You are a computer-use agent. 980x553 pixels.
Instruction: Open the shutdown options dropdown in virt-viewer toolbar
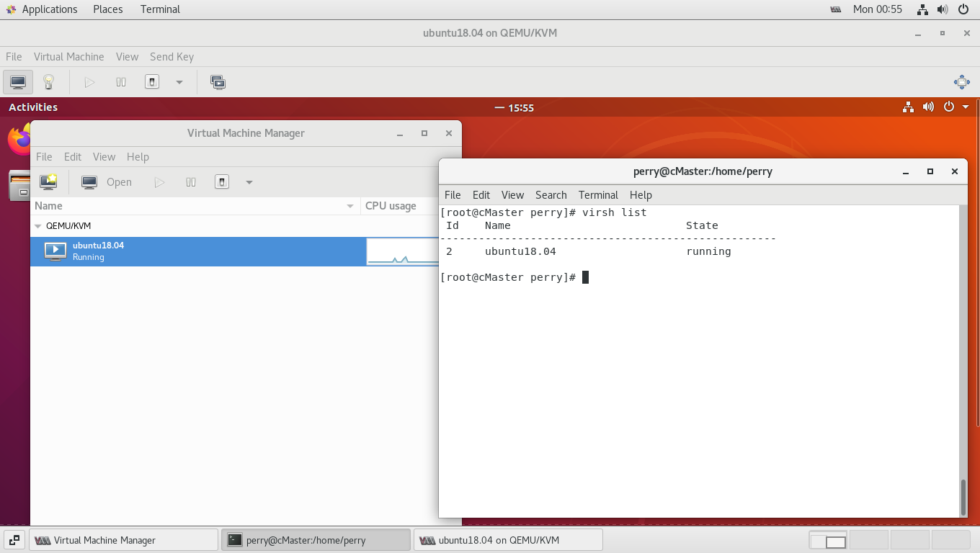click(x=179, y=82)
